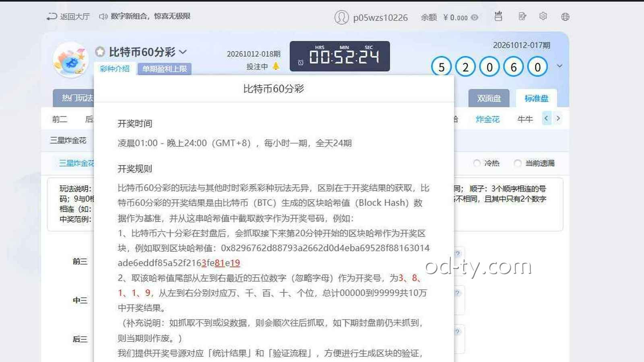Open the calendar-style icon beside the balance
The height and width of the screenshot is (362, 644).
(498, 16)
